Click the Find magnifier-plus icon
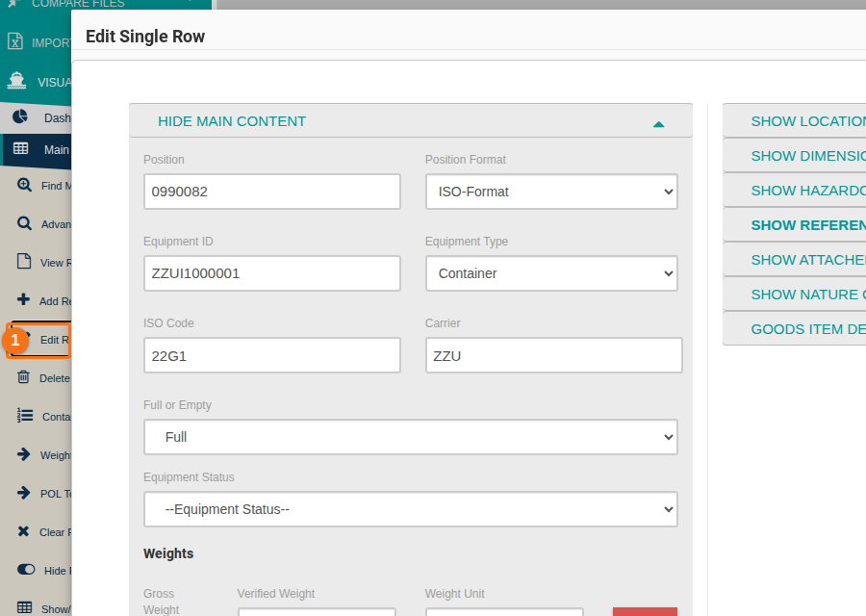This screenshot has width=866, height=616. (x=24, y=185)
